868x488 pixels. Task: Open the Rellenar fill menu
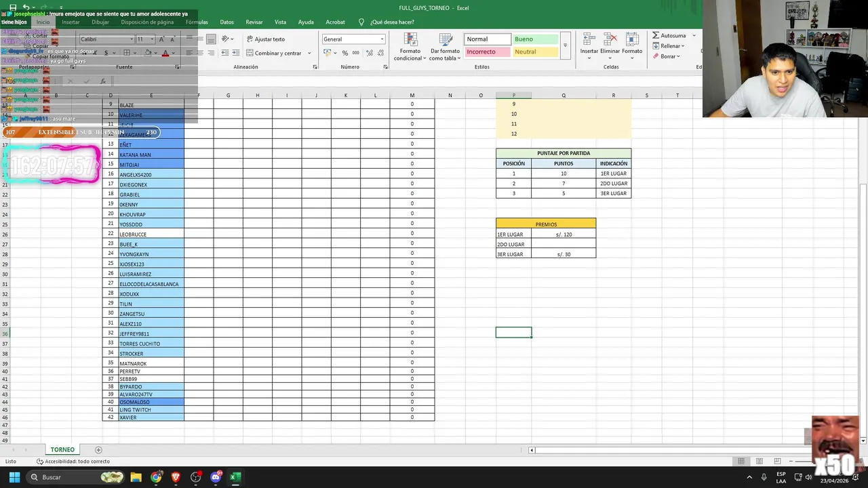point(668,46)
